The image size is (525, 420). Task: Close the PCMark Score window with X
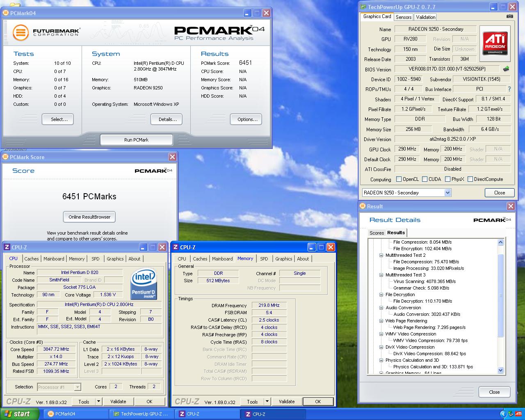coord(172,157)
